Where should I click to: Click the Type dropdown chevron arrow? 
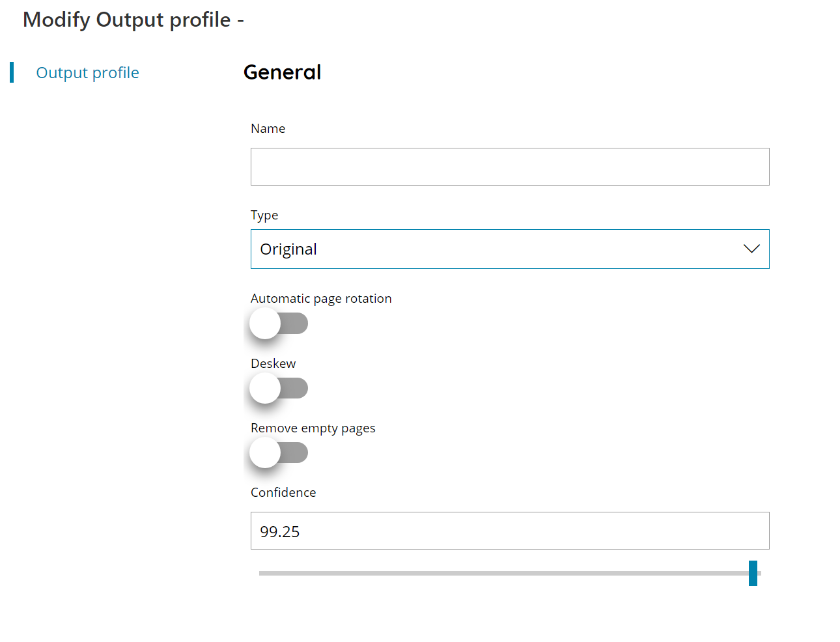click(751, 249)
